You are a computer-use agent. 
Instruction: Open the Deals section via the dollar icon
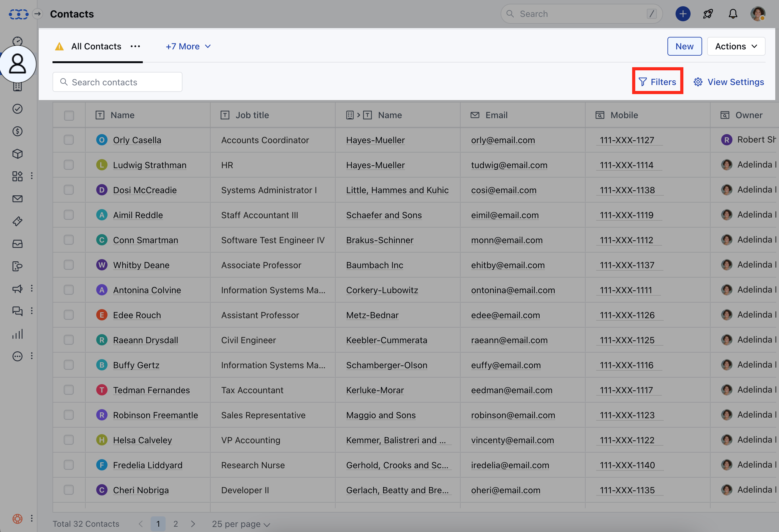click(17, 131)
